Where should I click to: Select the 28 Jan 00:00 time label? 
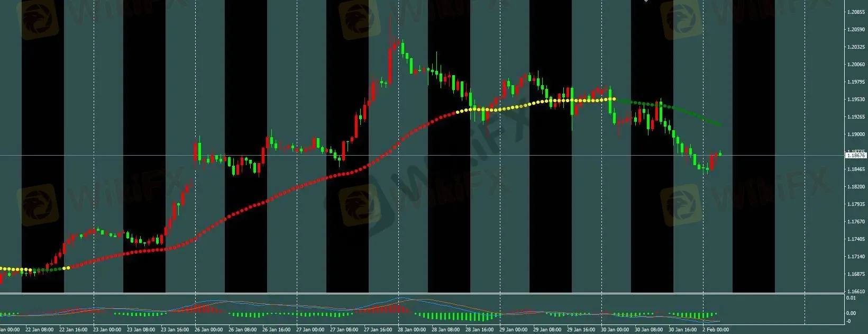click(413, 330)
